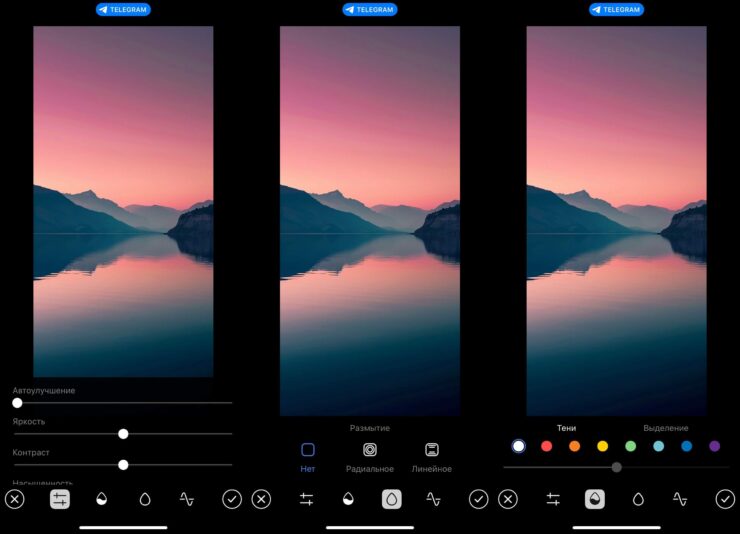This screenshot has width=740, height=534.
Task: Click the Контраст slider handle
Action: 123,465
